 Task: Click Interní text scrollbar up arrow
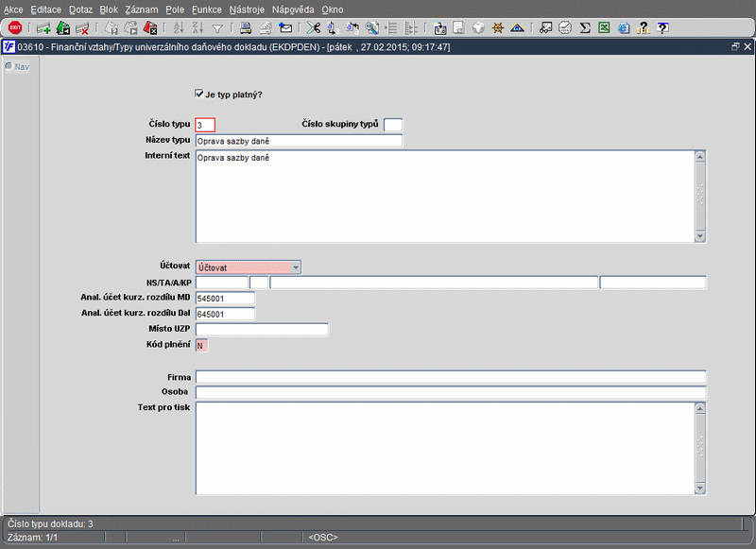pyautogui.click(x=700, y=156)
